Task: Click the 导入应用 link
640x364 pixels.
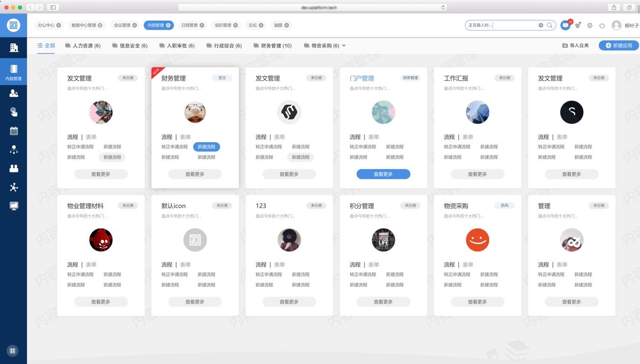Action: click(576, 45)
